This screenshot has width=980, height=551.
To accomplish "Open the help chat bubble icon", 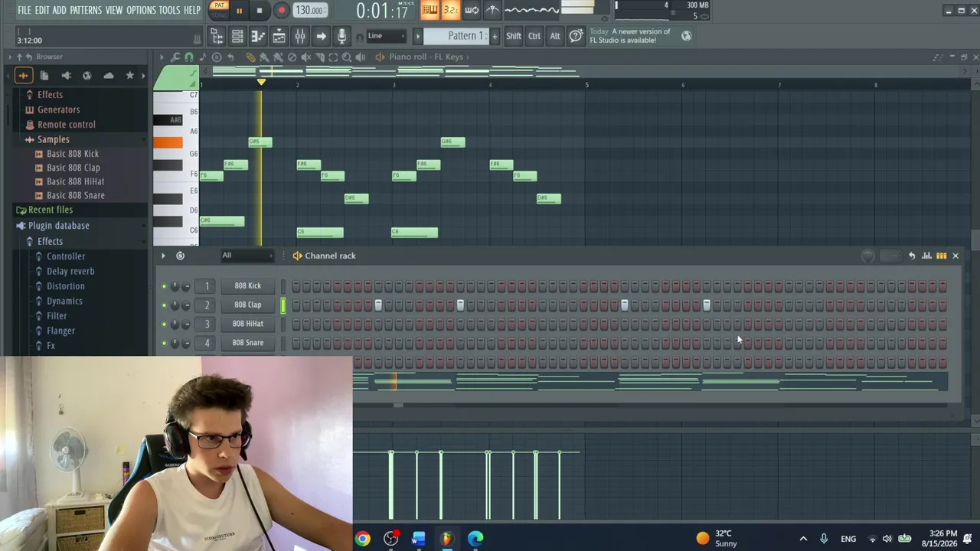I will [x=576, y=36].
